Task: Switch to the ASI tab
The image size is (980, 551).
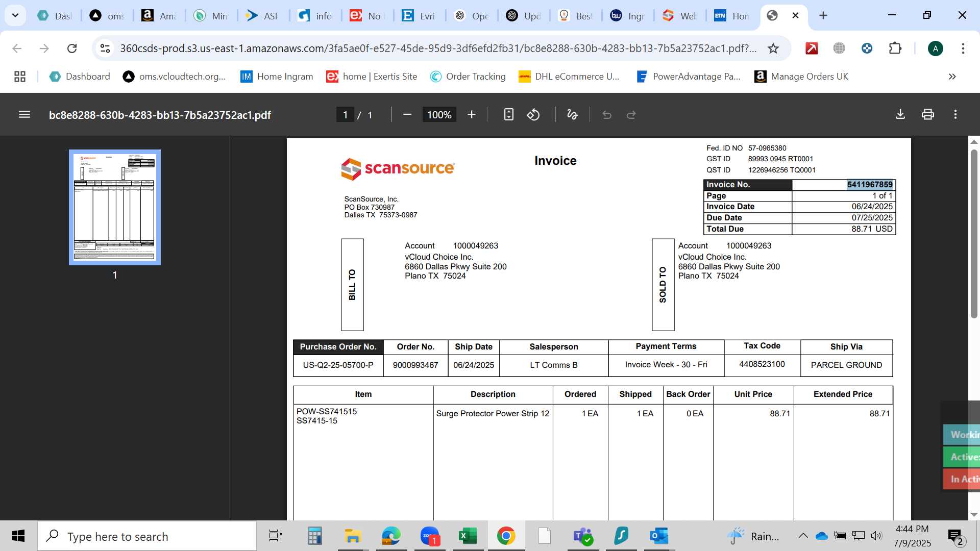Action: click(262, 16)
